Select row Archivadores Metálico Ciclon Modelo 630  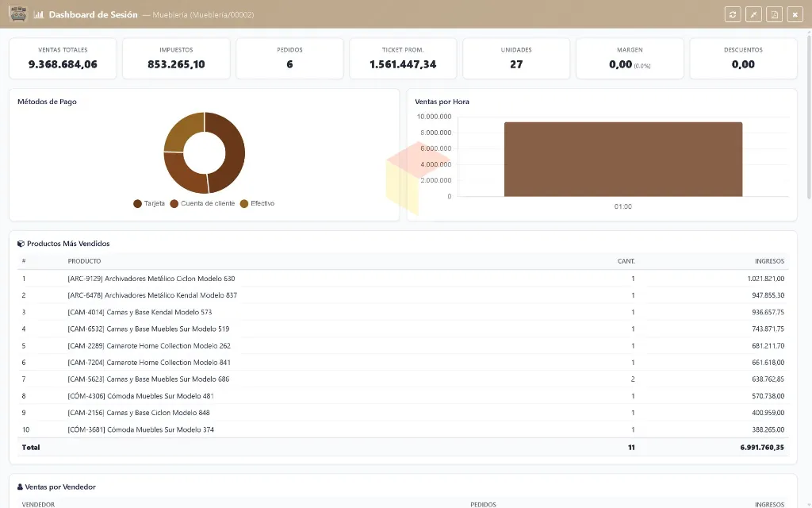point(403,279)
